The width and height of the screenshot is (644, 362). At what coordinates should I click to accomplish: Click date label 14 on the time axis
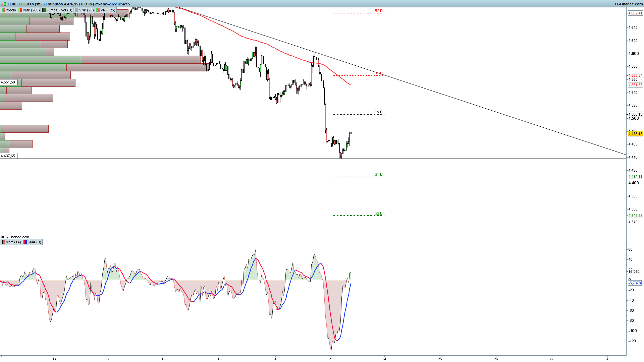[x=54, y=359]
